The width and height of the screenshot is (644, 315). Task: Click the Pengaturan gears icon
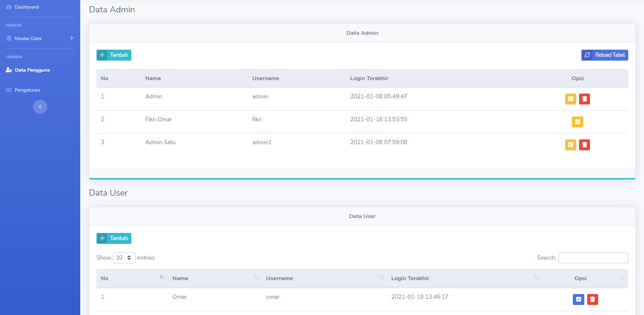tap(9, 90)
